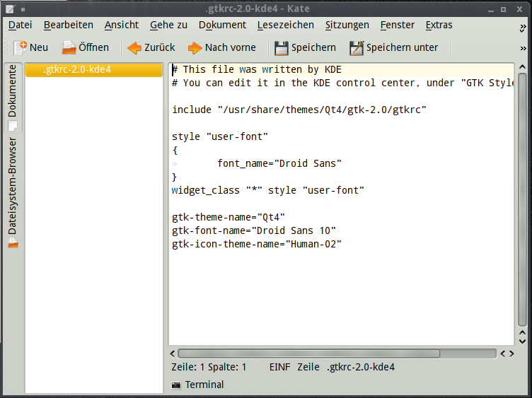Click the include gtkrc path line
This screenshot has width=532, height=398.
(299, 110)
